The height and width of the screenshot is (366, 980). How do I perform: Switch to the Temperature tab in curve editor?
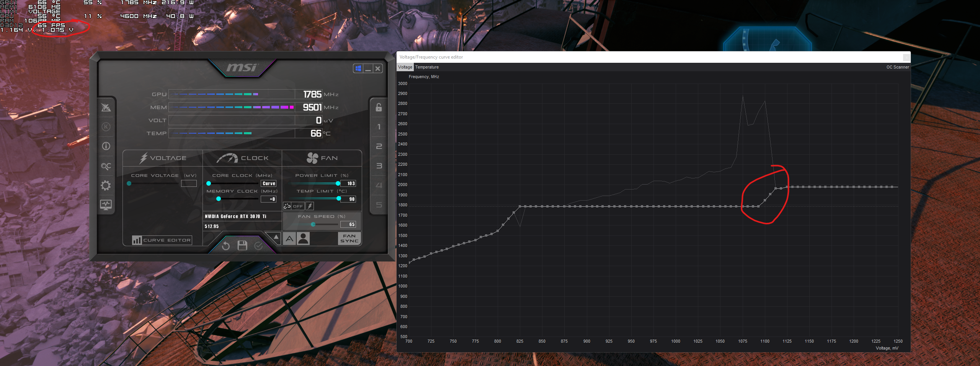[427, 67]
